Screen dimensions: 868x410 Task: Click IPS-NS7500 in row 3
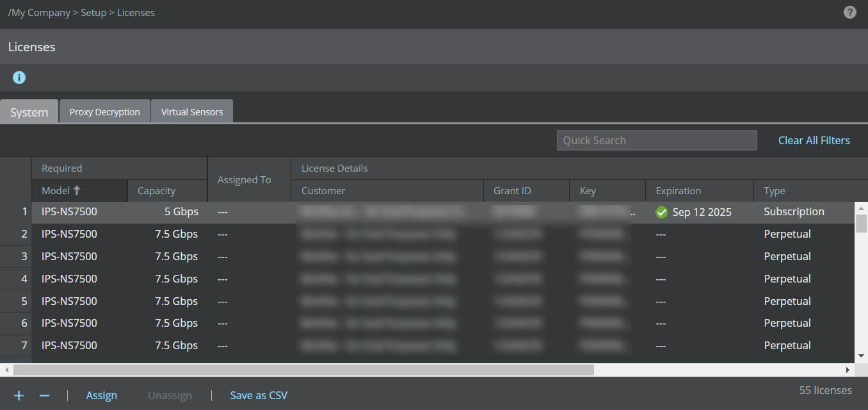click(69, 256)
